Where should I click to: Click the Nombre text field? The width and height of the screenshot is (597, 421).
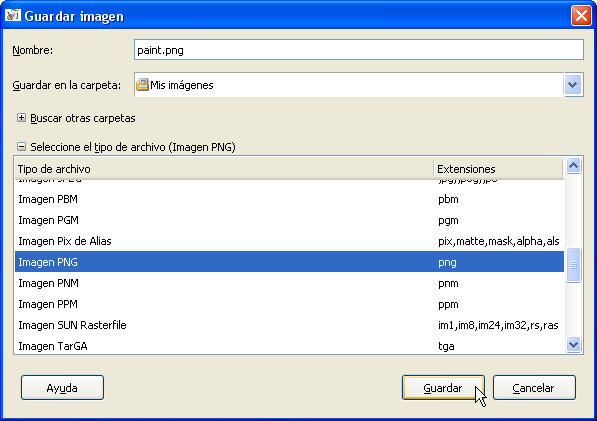359,50
